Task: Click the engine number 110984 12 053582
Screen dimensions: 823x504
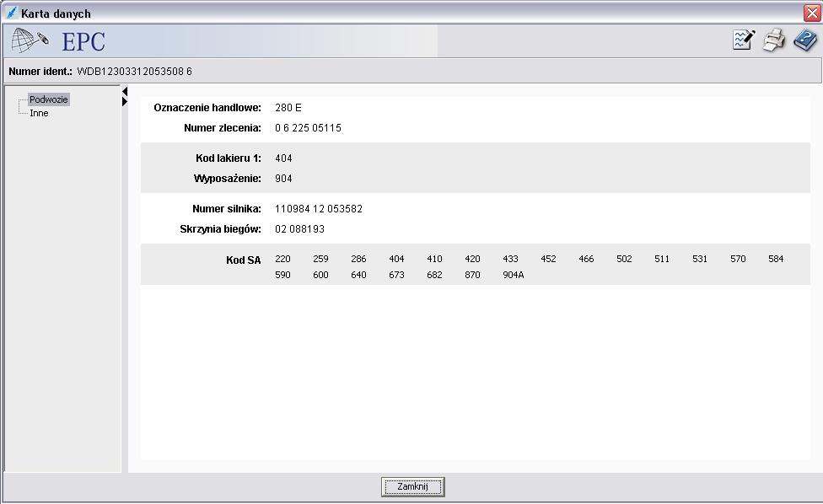Action: pyautogui.click(x=318, y=209)
